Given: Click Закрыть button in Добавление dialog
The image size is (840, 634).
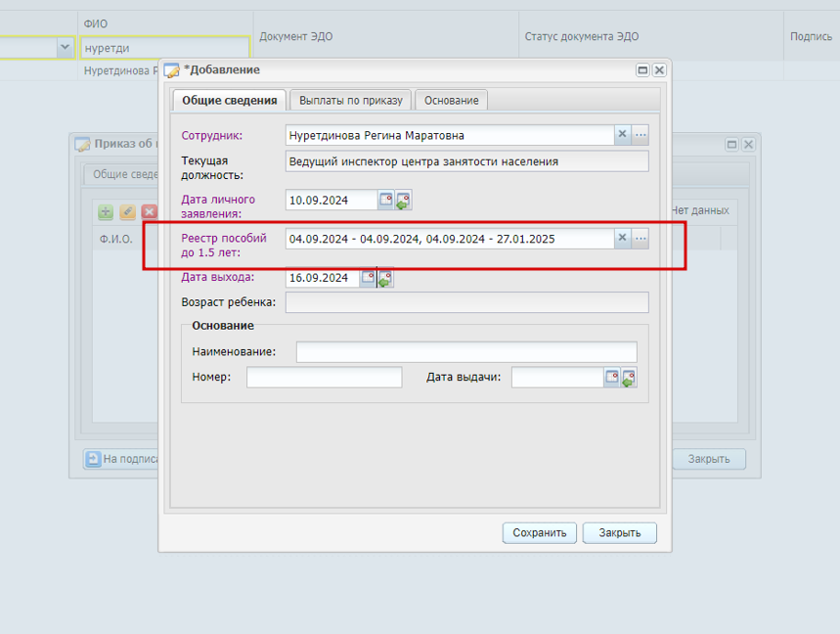Looking at the screenshot, I should tap(620, 532).
